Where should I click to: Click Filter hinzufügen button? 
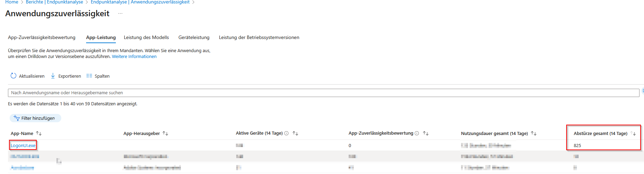coord(35,118)
